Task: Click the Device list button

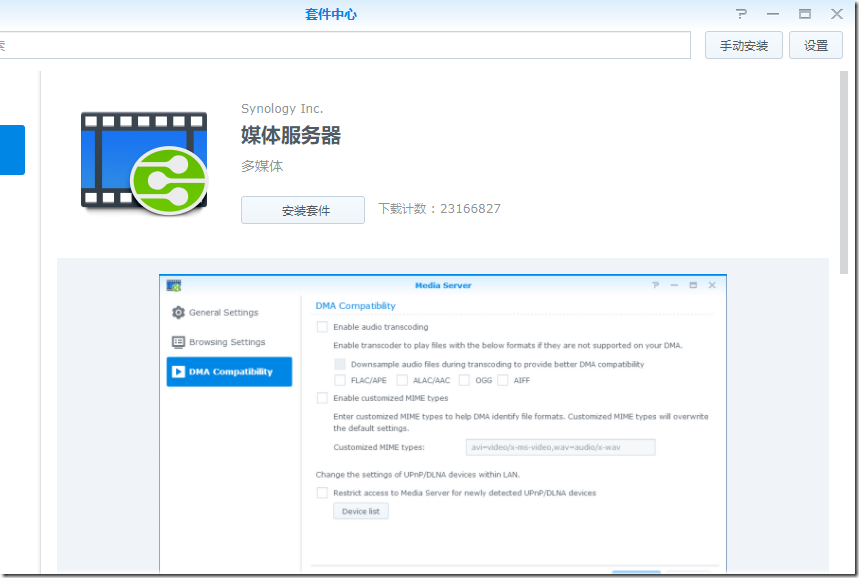Action: (x=360, y=511)
